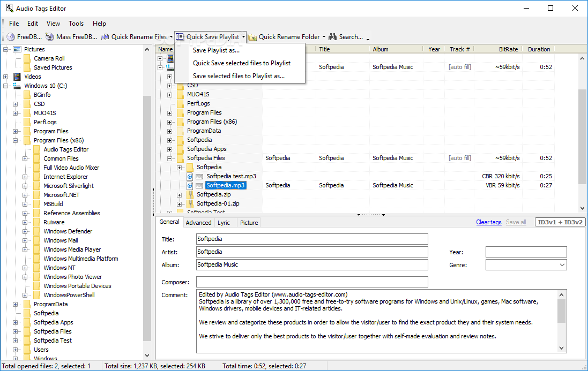Click the audio file icon beside Softpedia test.mp3
Screen dimensions: 588x371
190,176
